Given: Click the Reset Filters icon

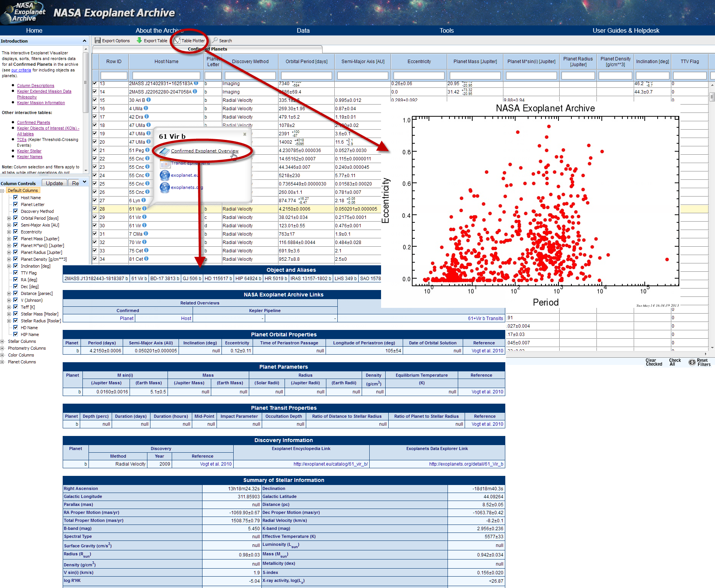Looking at the screenshot, I should pos(692,362).
